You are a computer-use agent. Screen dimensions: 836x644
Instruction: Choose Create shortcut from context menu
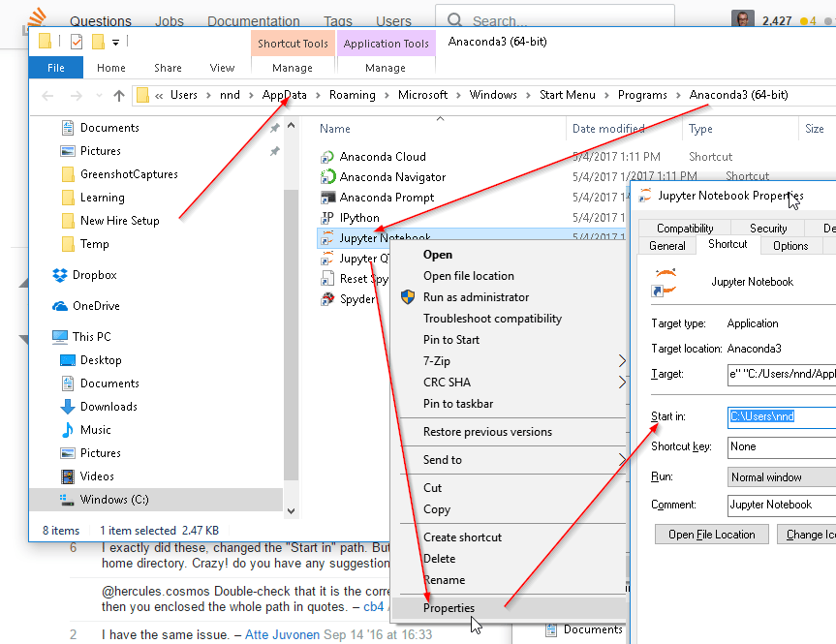[x=462, y=537]
